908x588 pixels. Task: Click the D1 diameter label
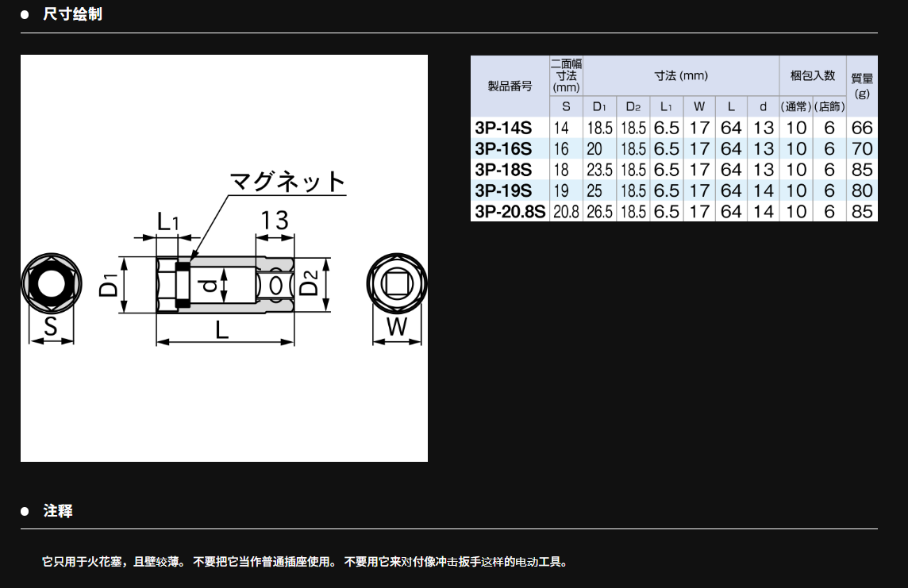[110, 285]
